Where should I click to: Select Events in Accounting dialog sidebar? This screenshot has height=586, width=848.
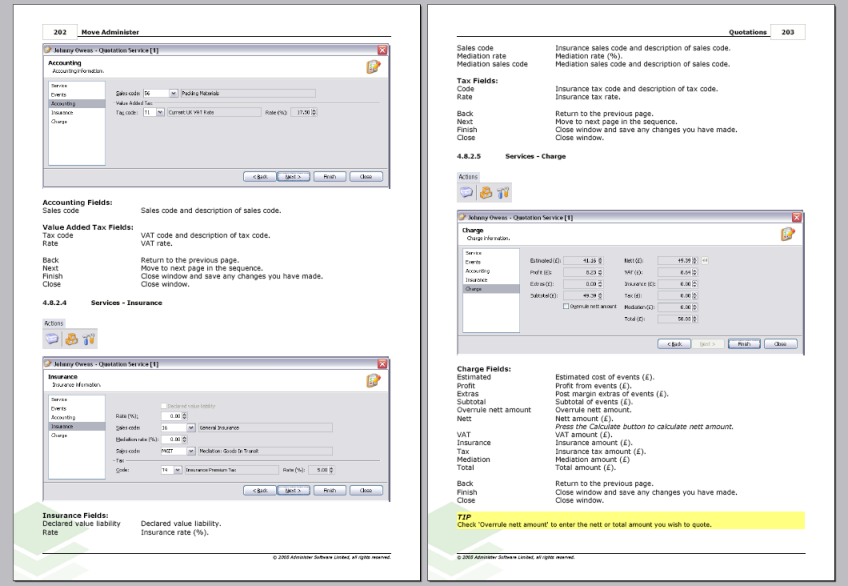pyautogui.click(x=58, y=94)
